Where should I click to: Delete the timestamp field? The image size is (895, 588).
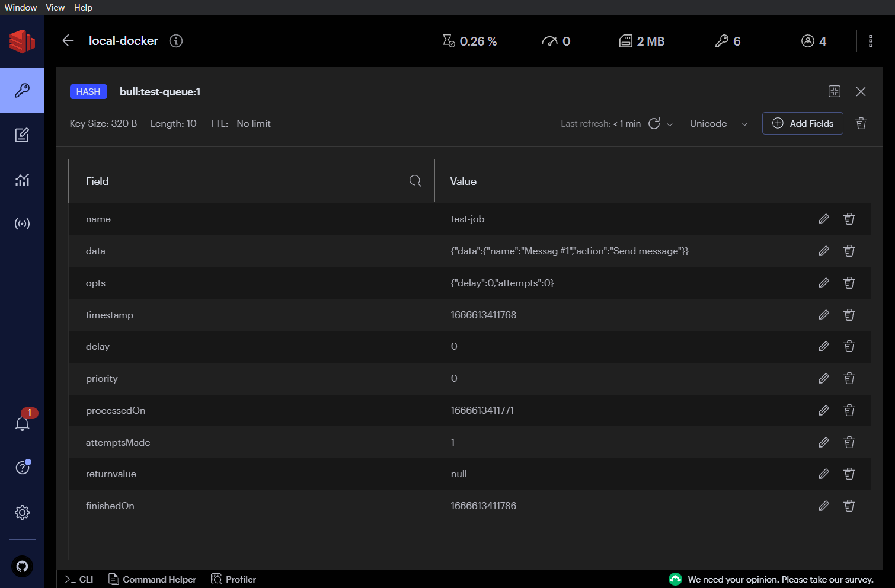[849, 315]
